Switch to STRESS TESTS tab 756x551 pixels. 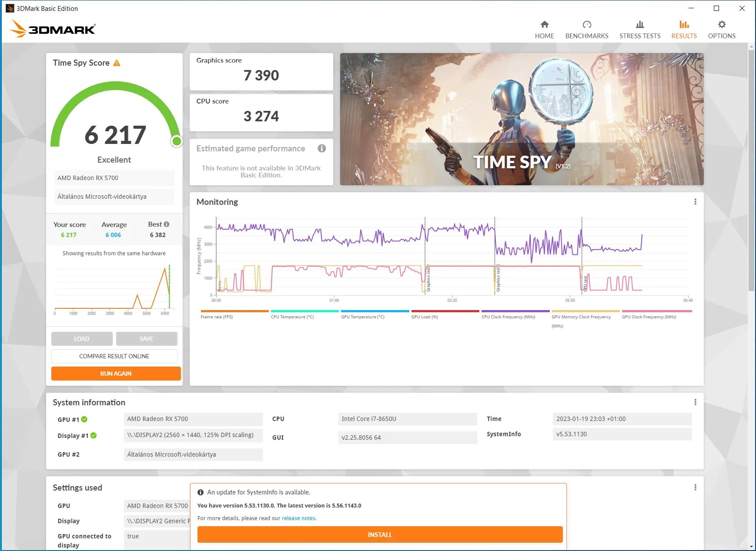(639, 30)
